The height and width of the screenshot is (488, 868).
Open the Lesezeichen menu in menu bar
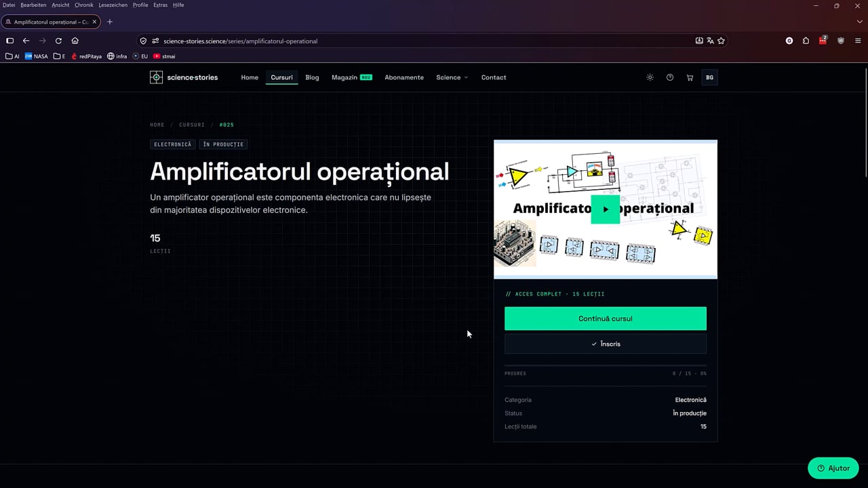[113, 5]
